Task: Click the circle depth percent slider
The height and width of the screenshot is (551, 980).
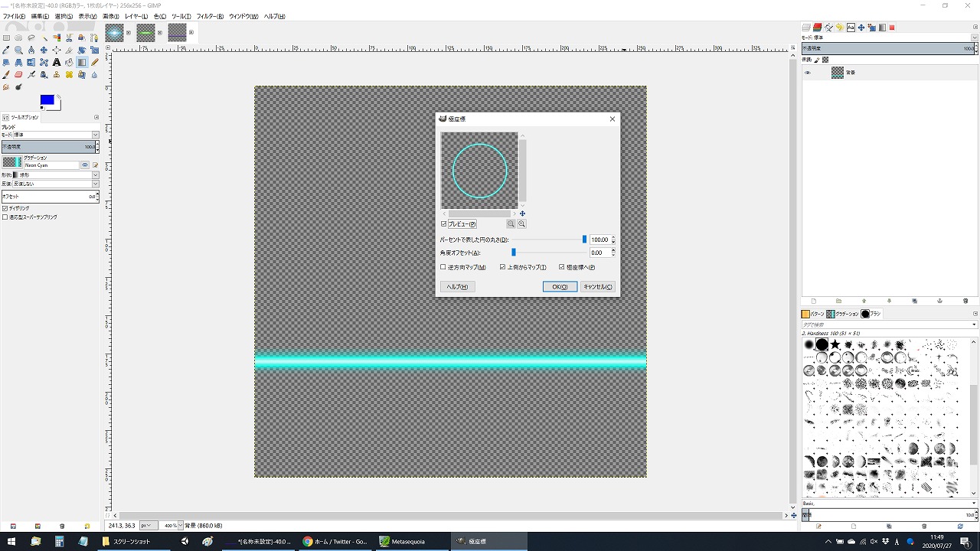Action: pos(550,240)
